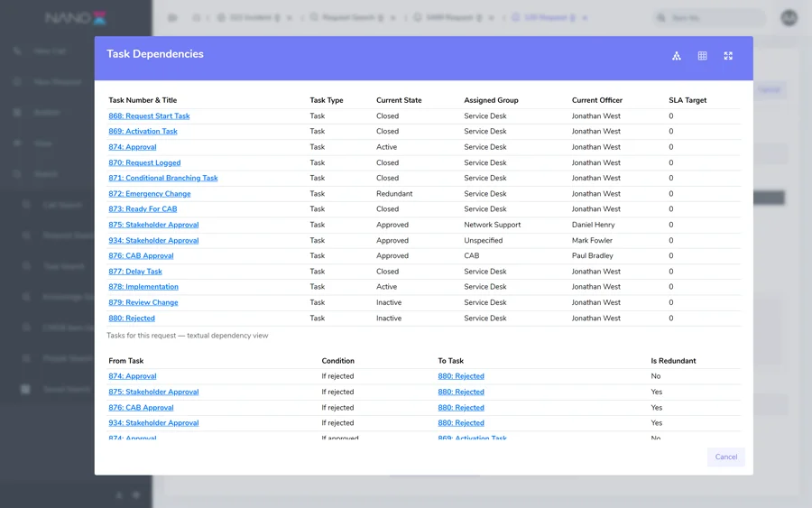This screenshot has height=508, width=812.
Task: Open task 870: Request Logged
Action: 144,162
